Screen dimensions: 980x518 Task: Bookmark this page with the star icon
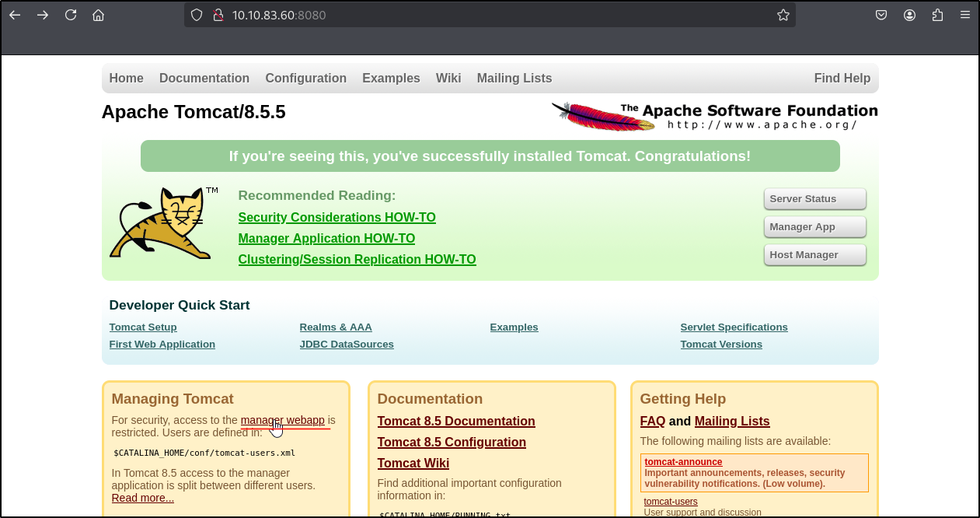783,15
